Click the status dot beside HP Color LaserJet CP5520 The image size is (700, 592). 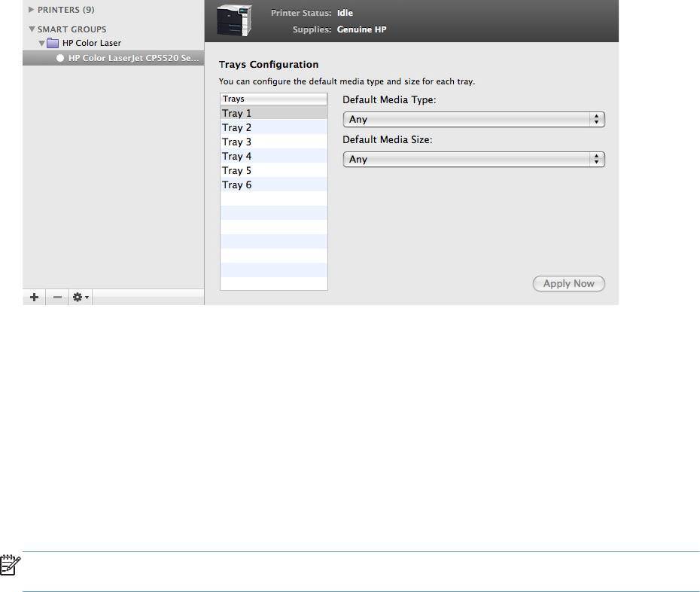point(60,58)
